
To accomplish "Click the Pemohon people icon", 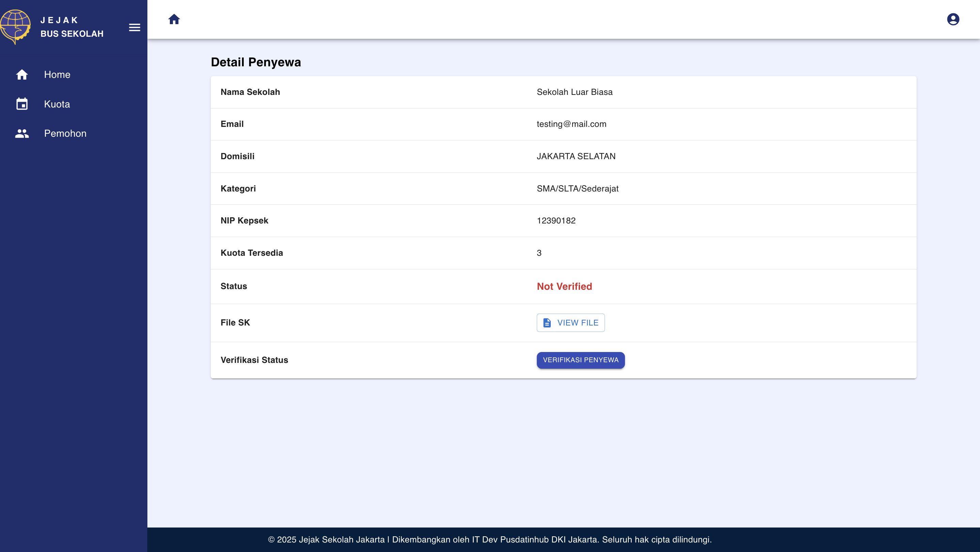I will [x=22, y=133].
